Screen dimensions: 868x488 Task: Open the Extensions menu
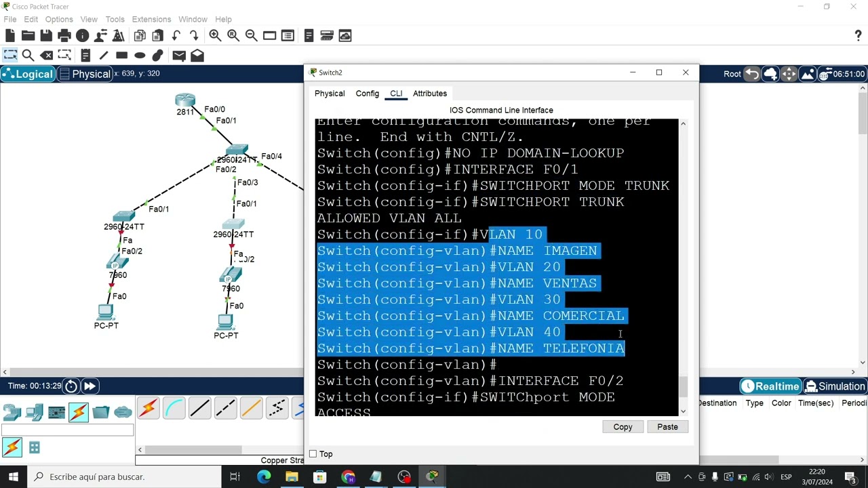151,19
